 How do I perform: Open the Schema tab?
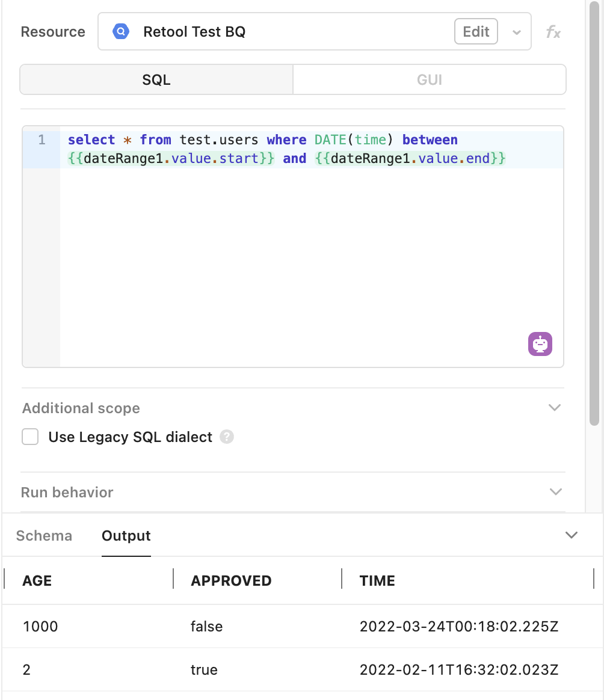click(44, 536)
